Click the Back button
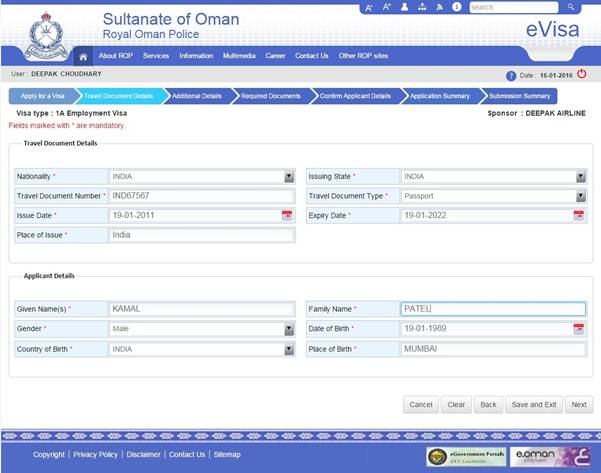The width and height of the screenshot is (601, 473). point(488,404)
